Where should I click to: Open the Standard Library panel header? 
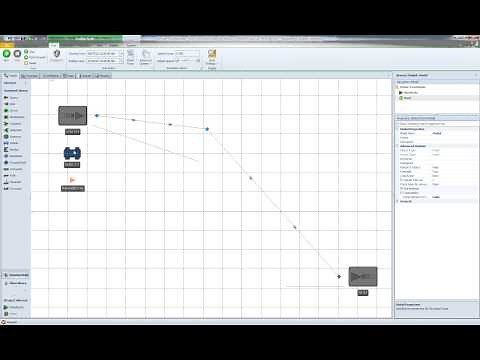point(16,275)
